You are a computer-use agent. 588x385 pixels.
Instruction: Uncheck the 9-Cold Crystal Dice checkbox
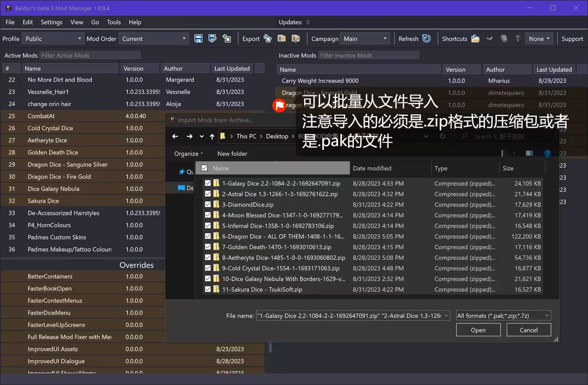point(208,268)
